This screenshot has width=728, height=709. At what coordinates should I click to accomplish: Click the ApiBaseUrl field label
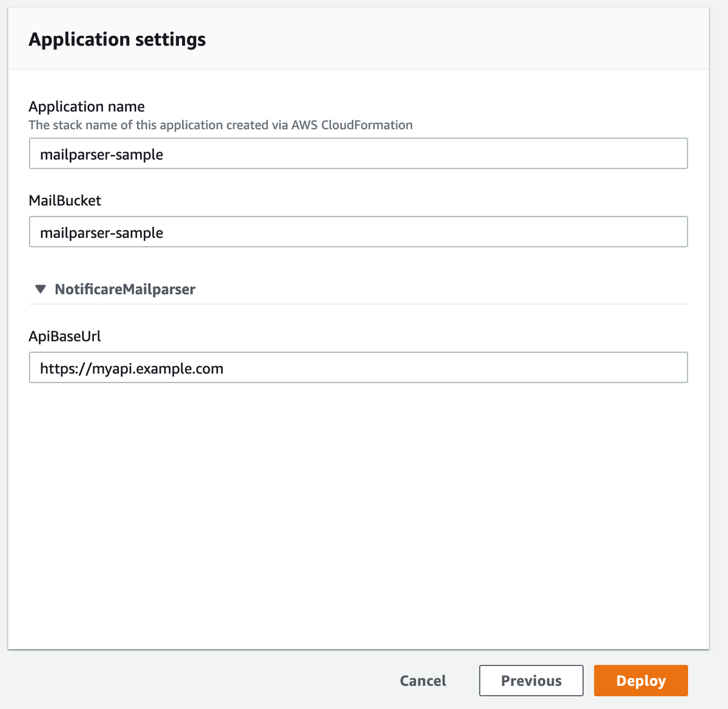tap(65, 336)
